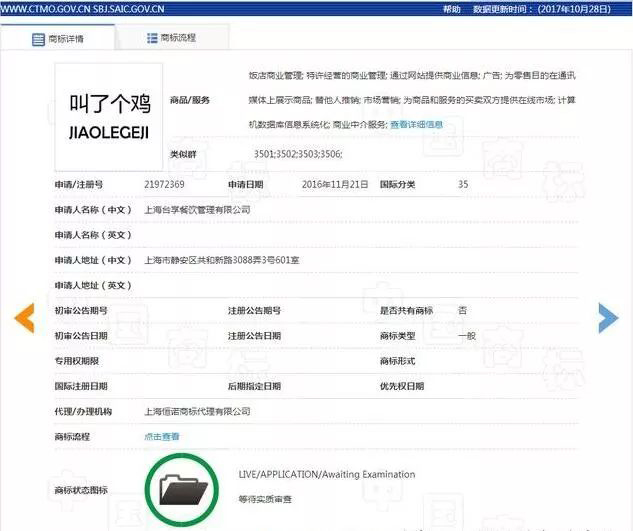Click the 申请人地址（英文） label
633x531 pixels.
(x=93, y=285)
